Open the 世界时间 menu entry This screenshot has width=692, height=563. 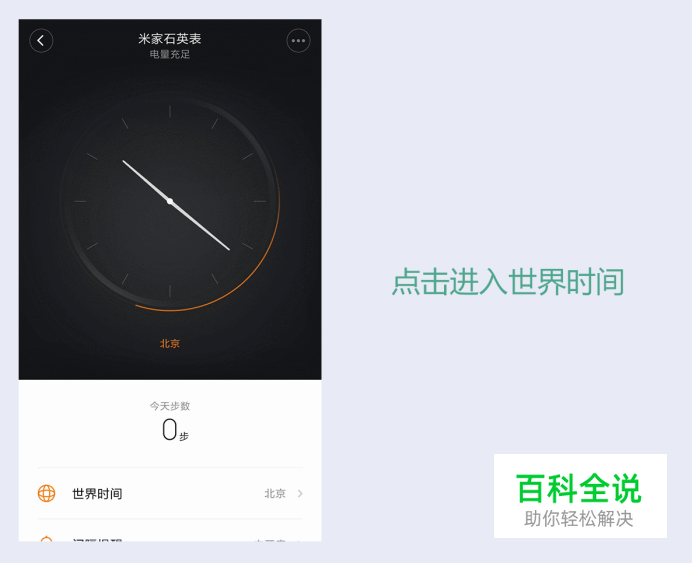(170, 493)
